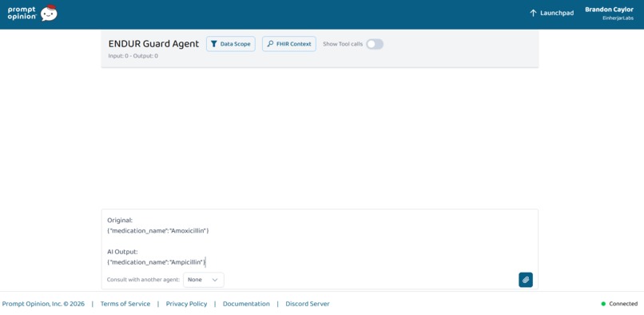Click the Prompt Opinion logo
This screenshot has height=315, width=644.
[33, 13]
